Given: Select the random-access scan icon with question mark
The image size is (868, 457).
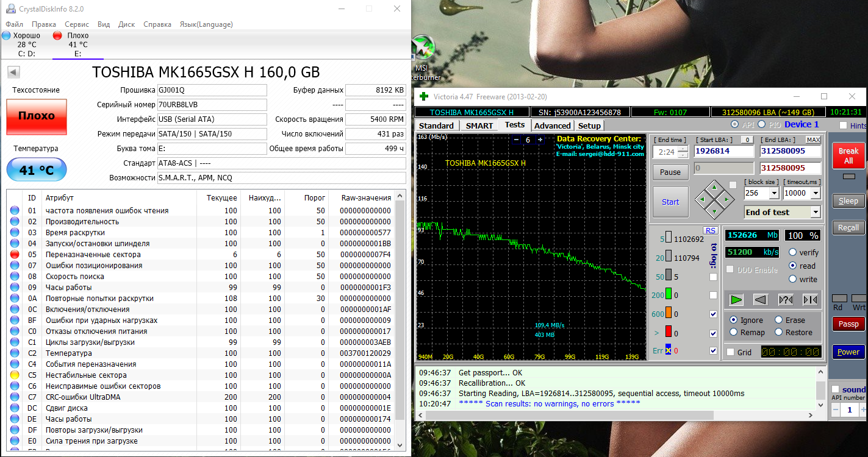Looking at the screenshot, I should [x=786, y=299].
